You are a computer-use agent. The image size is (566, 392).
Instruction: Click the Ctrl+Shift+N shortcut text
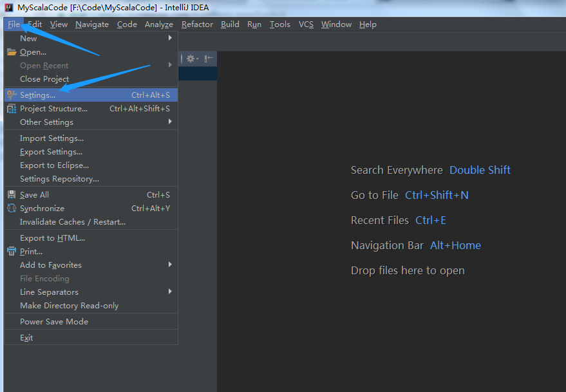click(437, 195)
